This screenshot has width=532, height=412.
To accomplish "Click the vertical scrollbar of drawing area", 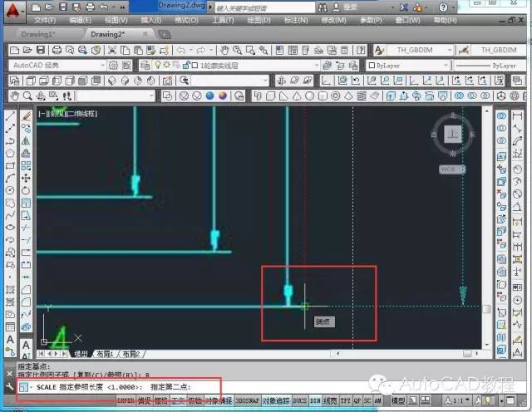I will [487, 228].
